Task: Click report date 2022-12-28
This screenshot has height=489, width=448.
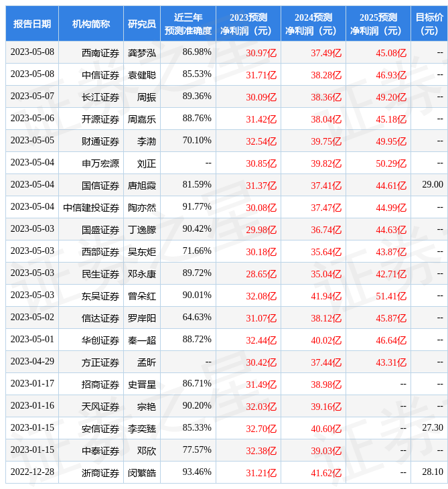Action: click(x=32, y=472)
